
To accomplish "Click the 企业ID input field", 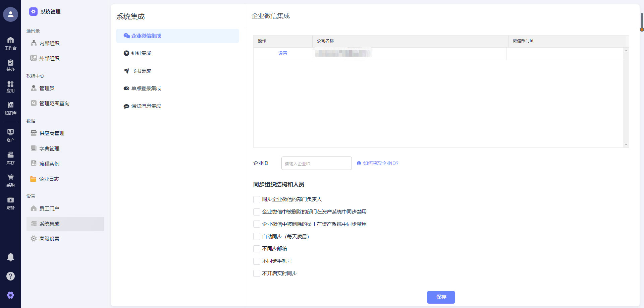I will 316,164.
